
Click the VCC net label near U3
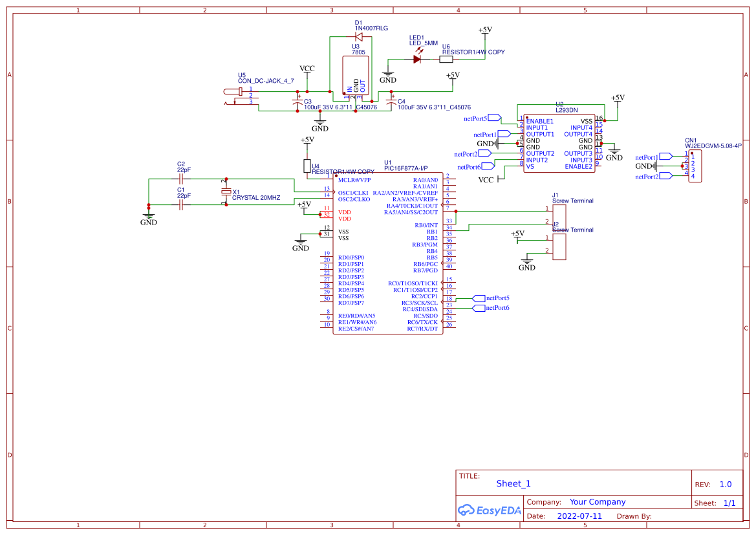click(x=307, y=67)
